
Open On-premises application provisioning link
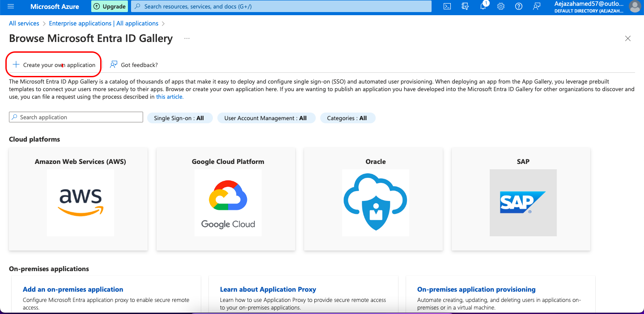click(476, 289)
